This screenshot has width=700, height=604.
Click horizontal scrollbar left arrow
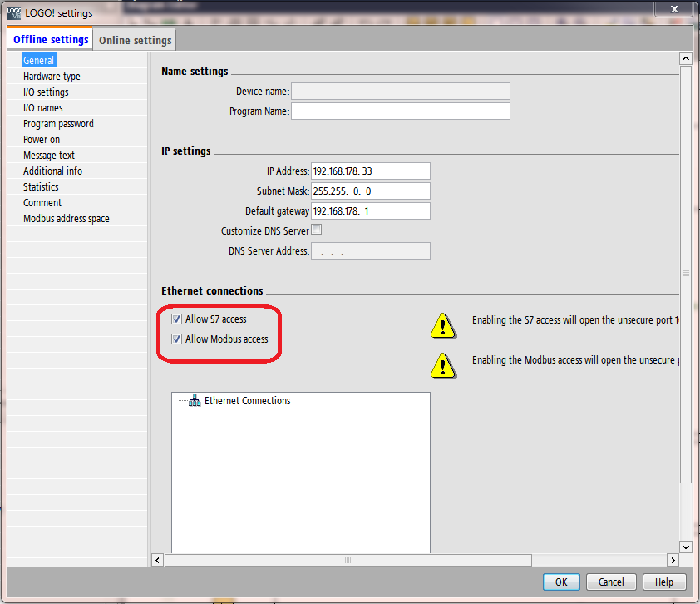(x=158, y=560)
